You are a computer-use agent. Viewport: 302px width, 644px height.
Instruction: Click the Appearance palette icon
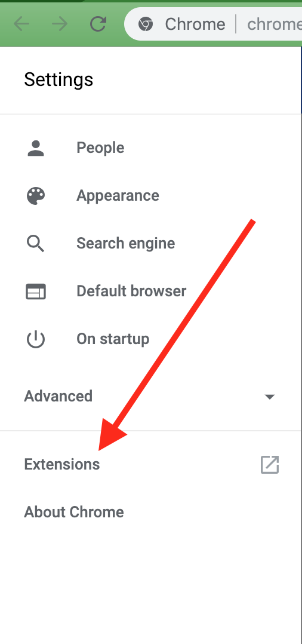click(36, 195)
